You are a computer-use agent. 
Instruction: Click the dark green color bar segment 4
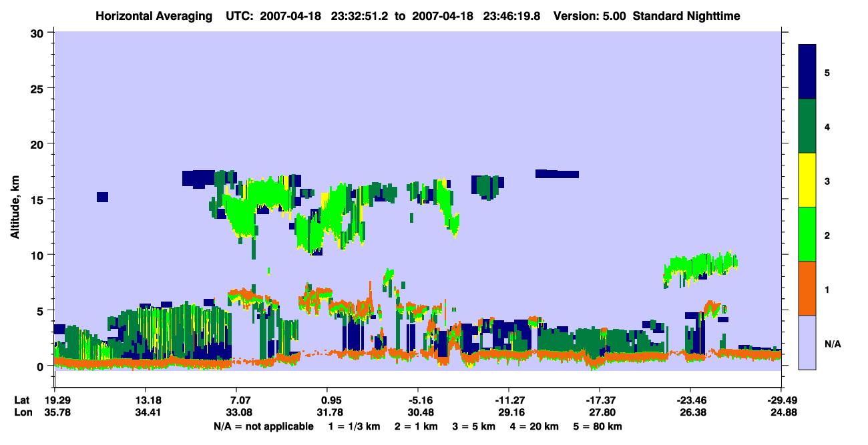point(807,126)
